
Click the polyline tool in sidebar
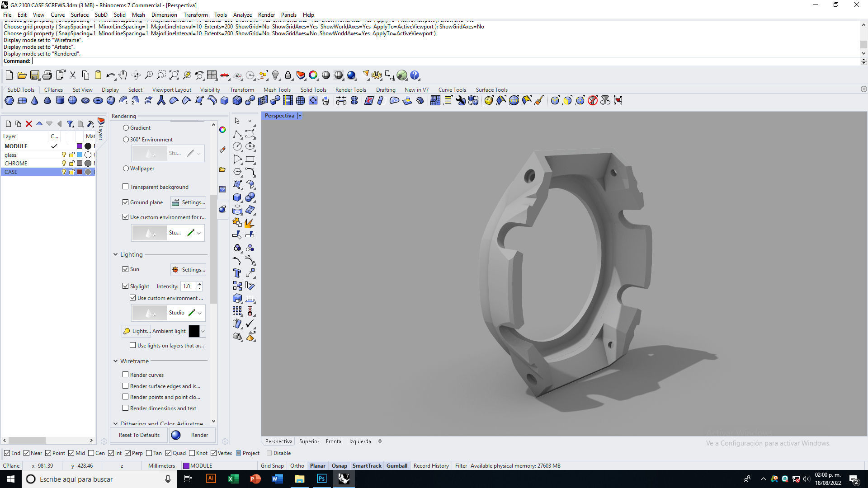pyautogui.click(x=237, y=134)
